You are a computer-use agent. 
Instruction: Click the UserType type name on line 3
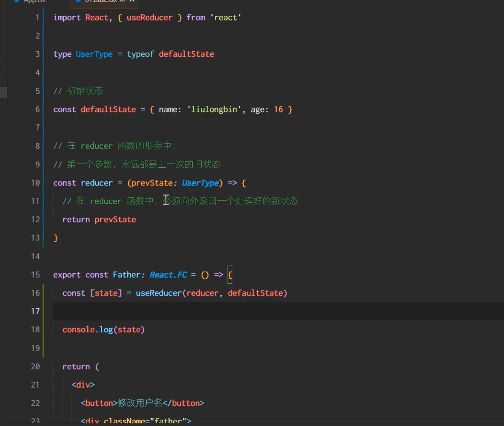point(94,54)
